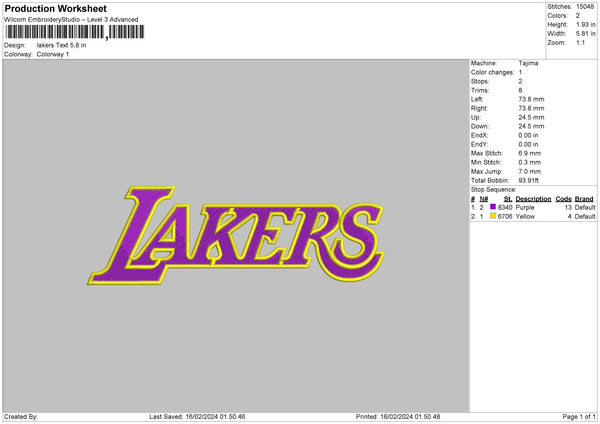Click the 'Description' column header
Viewport: 600px width, 424px height.
533,199
